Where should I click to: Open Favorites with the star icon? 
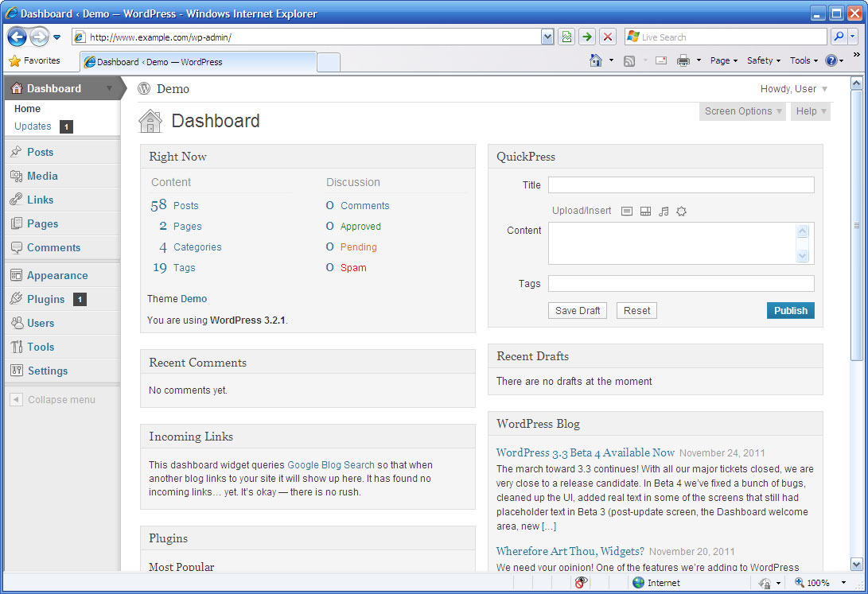[x=14, y=61]
